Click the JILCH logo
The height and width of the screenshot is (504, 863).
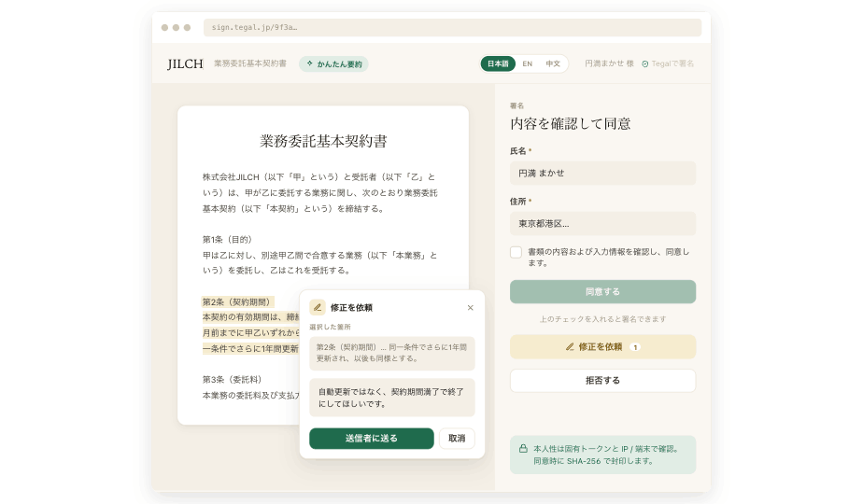pyautogui.click(x=185, y=63)
